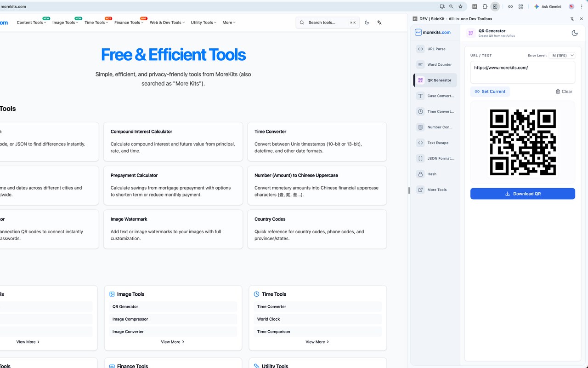Click View More under Time Tools
This screenshot has width=588, height=368.
point(317,342)
